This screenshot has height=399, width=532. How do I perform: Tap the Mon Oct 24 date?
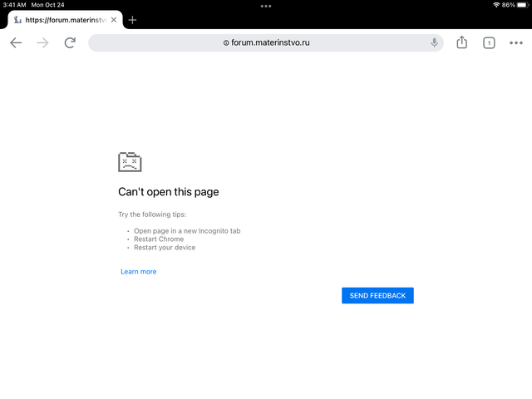[47, 5]
